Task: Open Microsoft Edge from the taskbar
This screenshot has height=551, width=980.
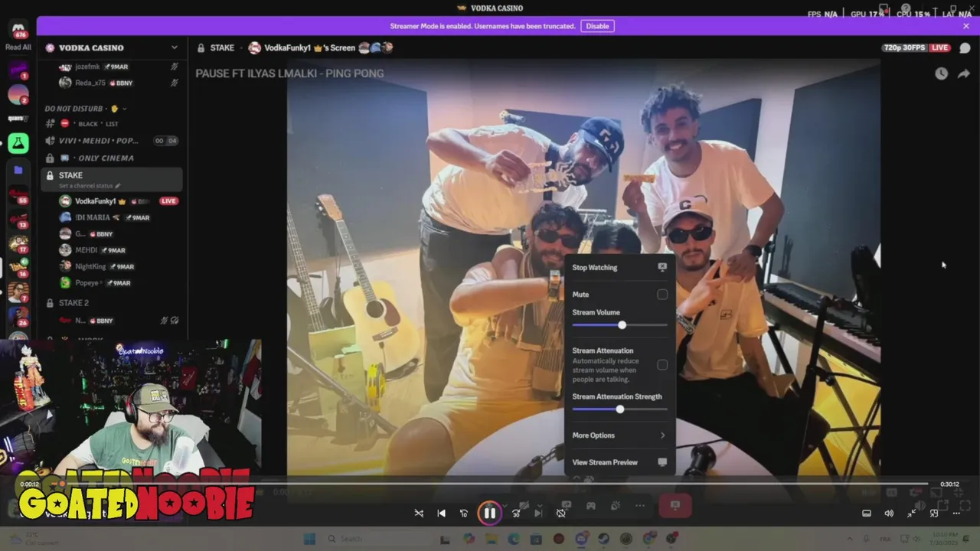Action: coord(514,540)
